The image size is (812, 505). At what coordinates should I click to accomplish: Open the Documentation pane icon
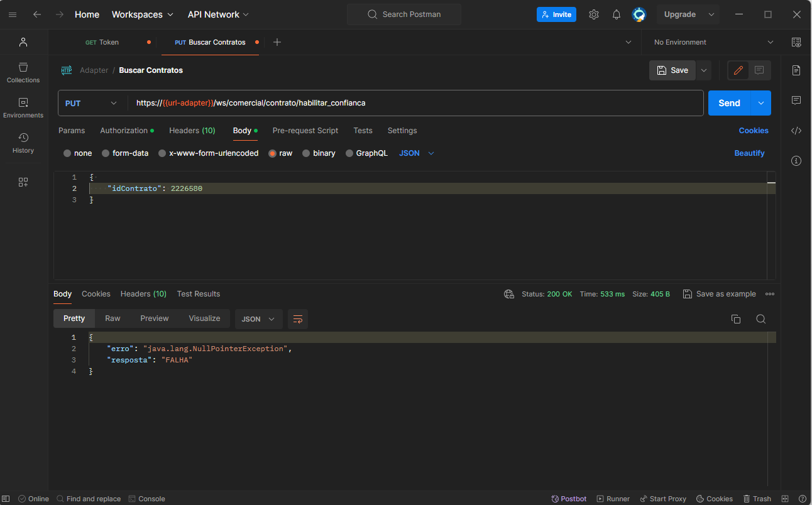(x=796, y=70)
